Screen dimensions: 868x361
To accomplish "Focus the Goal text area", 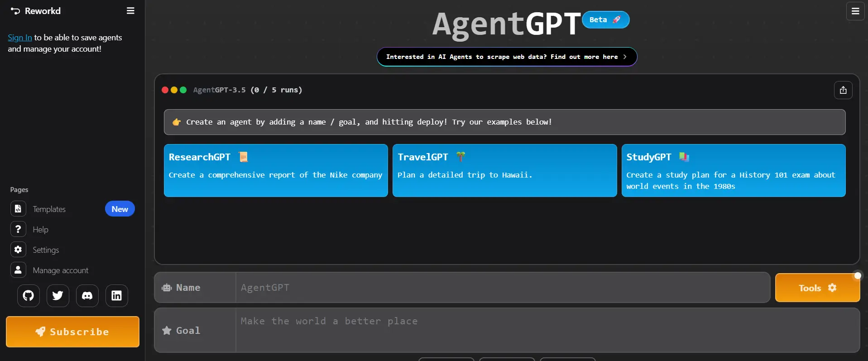I will (547, 330).
